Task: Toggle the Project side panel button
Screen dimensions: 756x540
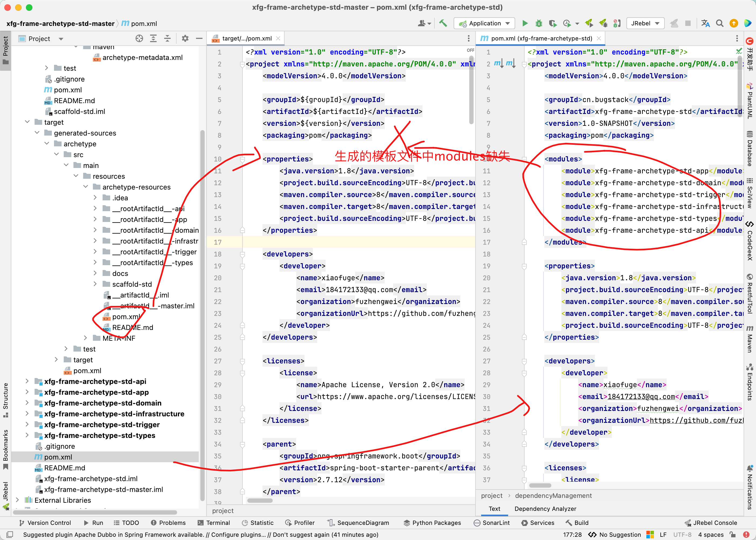Action: (6, 50)
